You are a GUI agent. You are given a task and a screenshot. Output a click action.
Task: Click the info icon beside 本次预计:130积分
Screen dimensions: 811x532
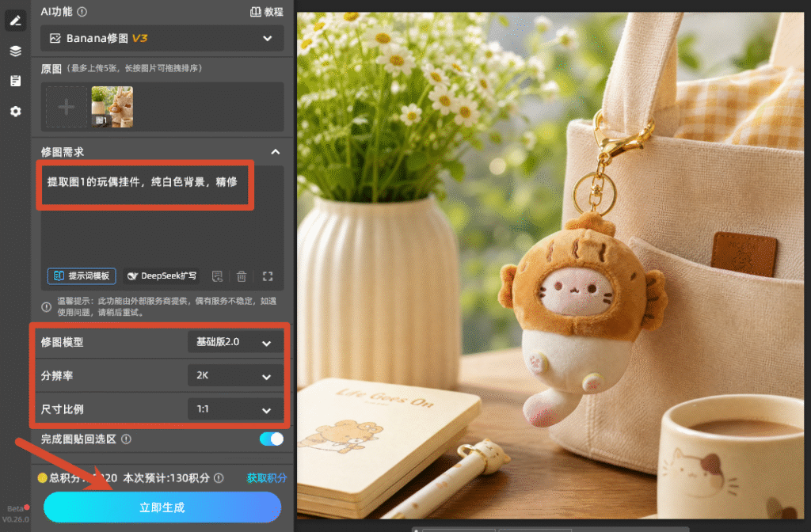tap(219, 478)
